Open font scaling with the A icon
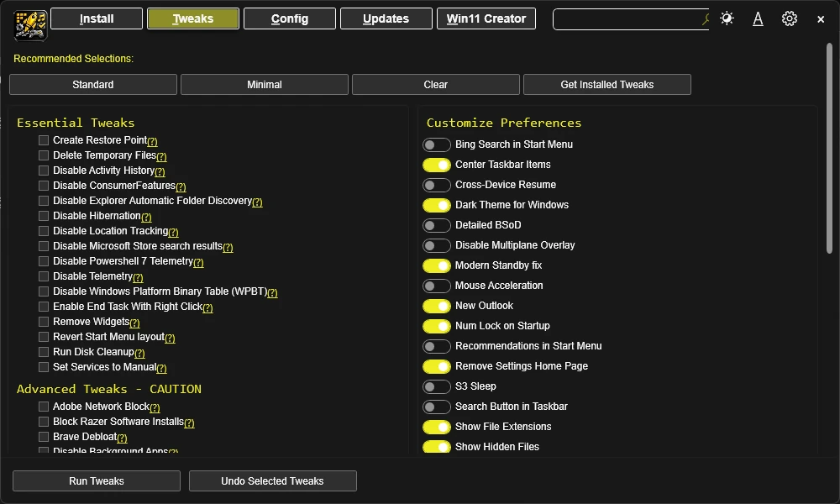The image size is (840, 504). (758, 18)
